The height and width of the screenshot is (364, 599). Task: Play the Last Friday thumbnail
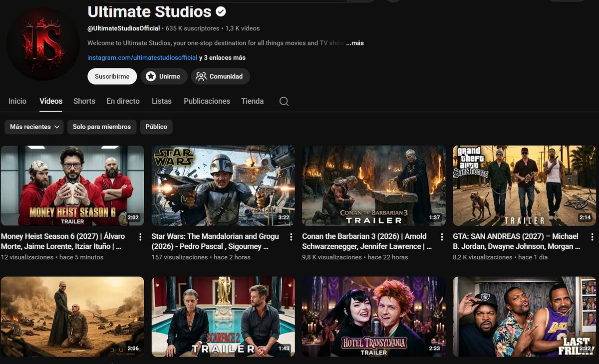coord(524,317)
